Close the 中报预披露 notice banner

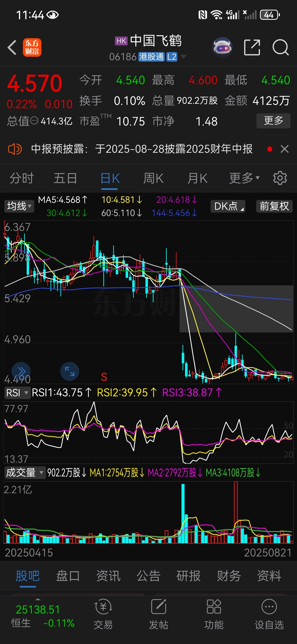click(285, 149)
